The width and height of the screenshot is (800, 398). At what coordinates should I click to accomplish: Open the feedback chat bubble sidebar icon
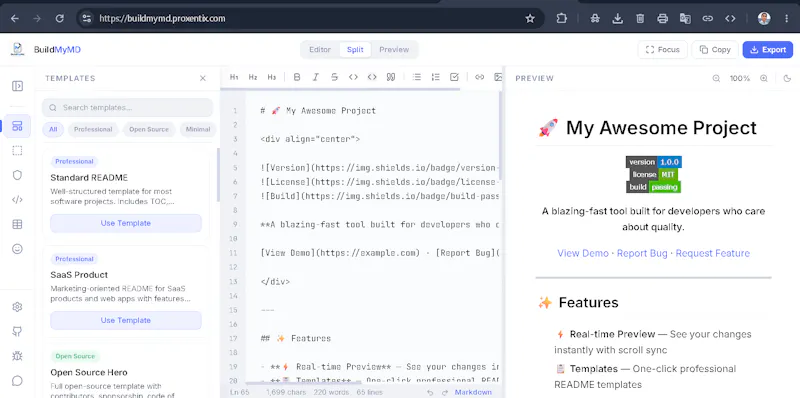(17, 381)
